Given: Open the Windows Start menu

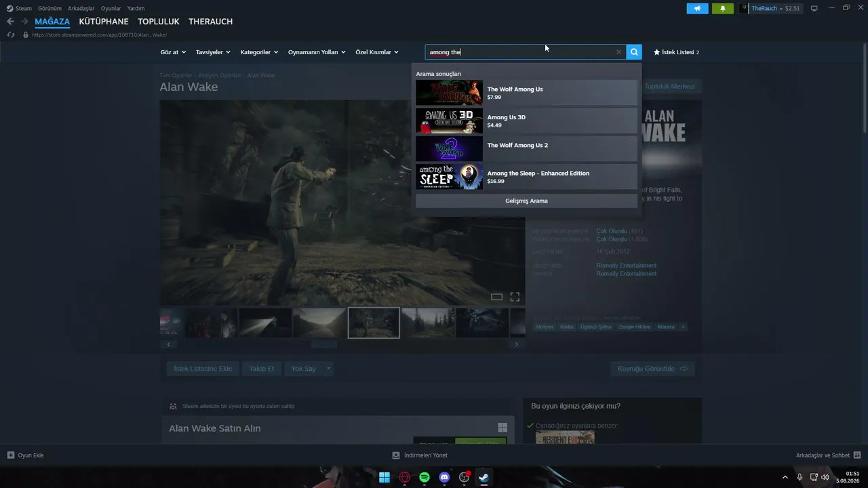Looking at the screenshot, I should 384,477.
